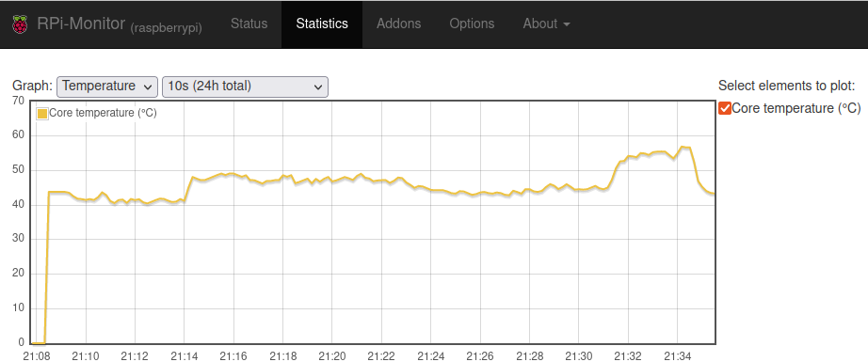Open the 10s (24h total) interval dropdown
Screen dimensions: 868x362
pyautogui.click(x=245, y=87)
